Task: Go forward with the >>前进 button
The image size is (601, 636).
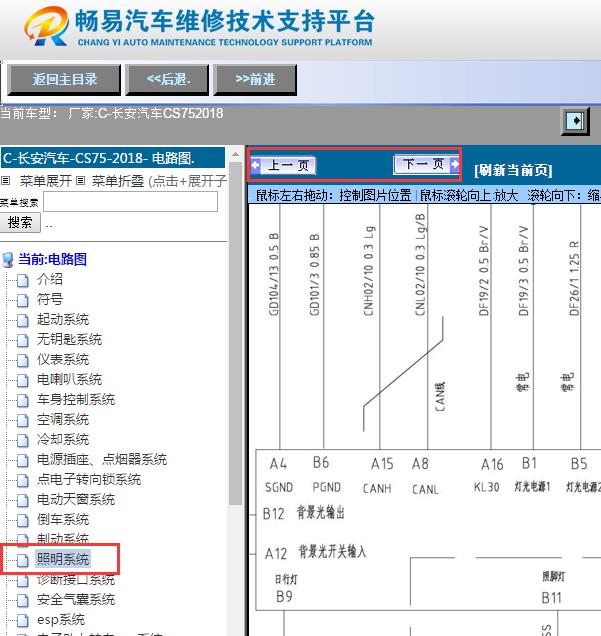Action: (x=255, y=80)
